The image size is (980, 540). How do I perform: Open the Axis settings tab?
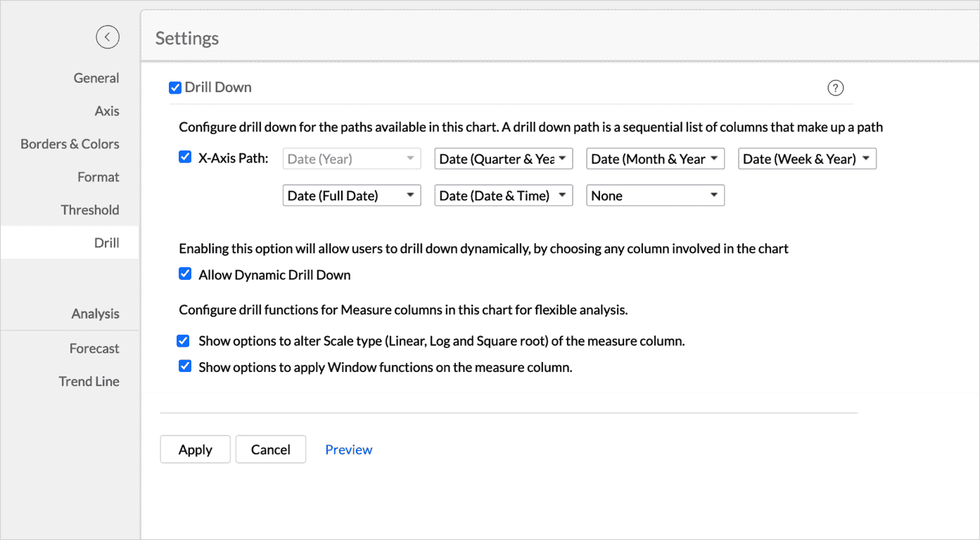pos(107,111)
